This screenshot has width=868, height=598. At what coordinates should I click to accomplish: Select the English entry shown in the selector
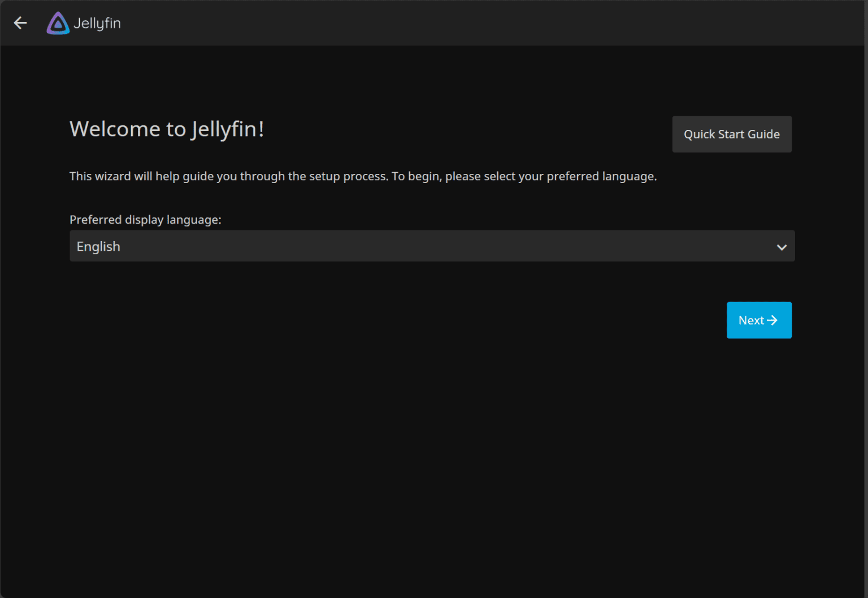tap(98, 246)
